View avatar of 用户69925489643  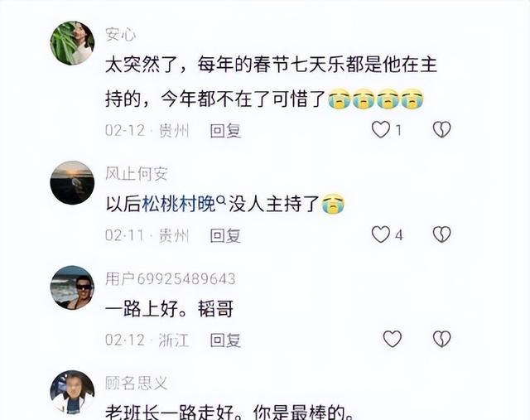[72, 287]
